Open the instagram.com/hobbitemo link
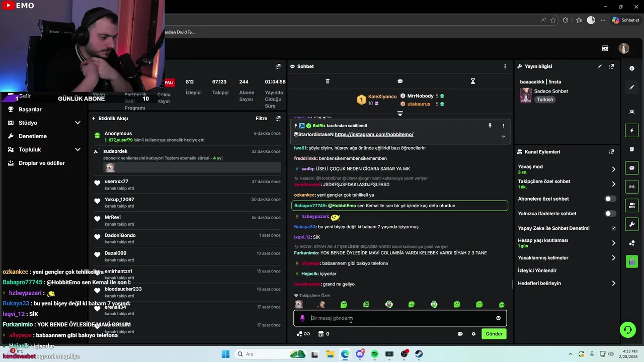The height and width of the screenshot is (362, 644). [374, 134]
